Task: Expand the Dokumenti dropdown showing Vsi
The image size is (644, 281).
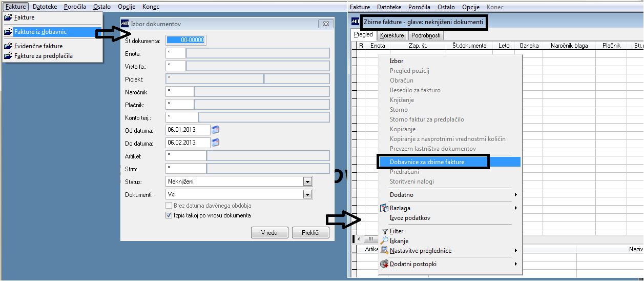Action: (307, 194)
